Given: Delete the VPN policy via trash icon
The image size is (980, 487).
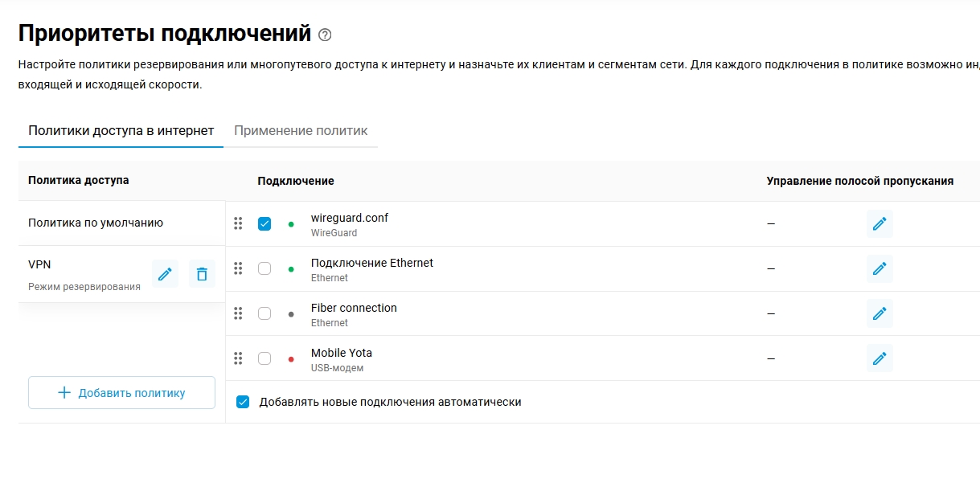Looking at the screenshot, I should 202,274.
